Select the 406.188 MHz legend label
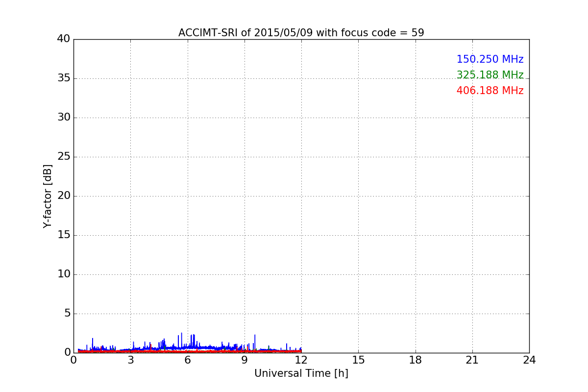Screen dimensions: 588x392 click(x=490, y=91)
